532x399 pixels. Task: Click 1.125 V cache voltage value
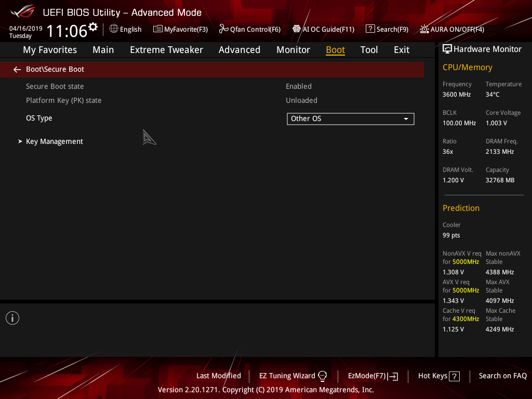453,329
